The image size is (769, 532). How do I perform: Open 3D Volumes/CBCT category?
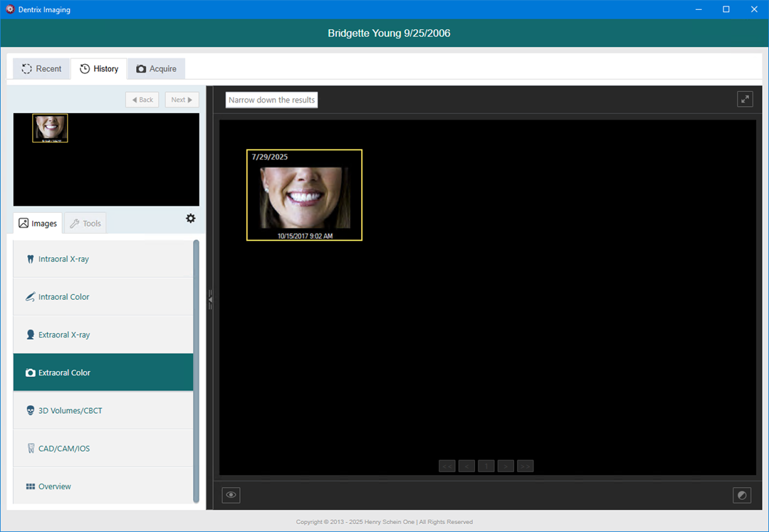tap(103, 411)
